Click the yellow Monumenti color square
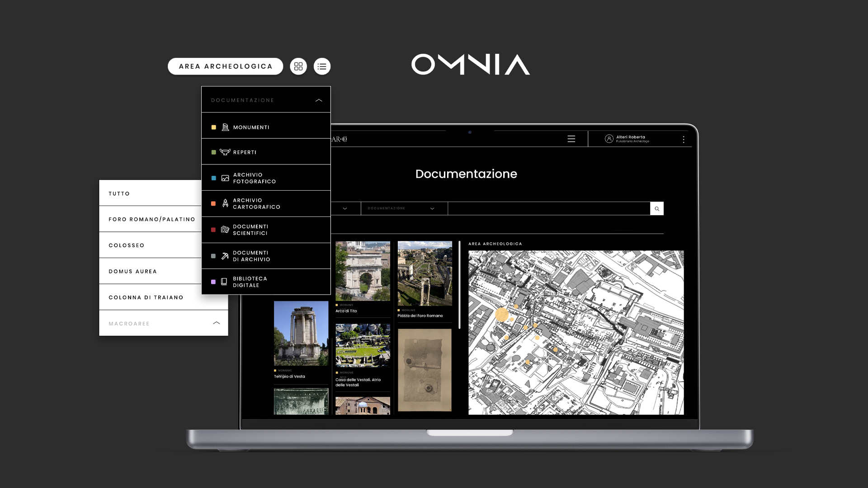The width and height of the screenshot is (868, 488). tap(214, 127)
